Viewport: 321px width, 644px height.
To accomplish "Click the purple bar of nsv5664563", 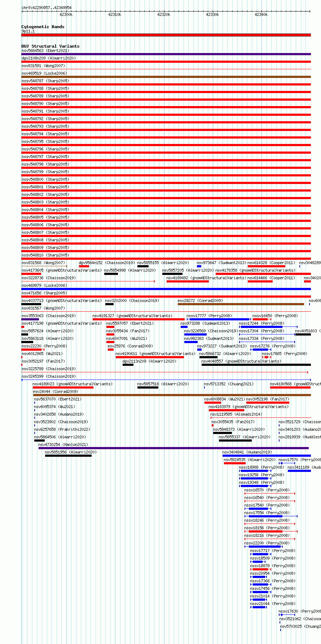I will point(166,54).
